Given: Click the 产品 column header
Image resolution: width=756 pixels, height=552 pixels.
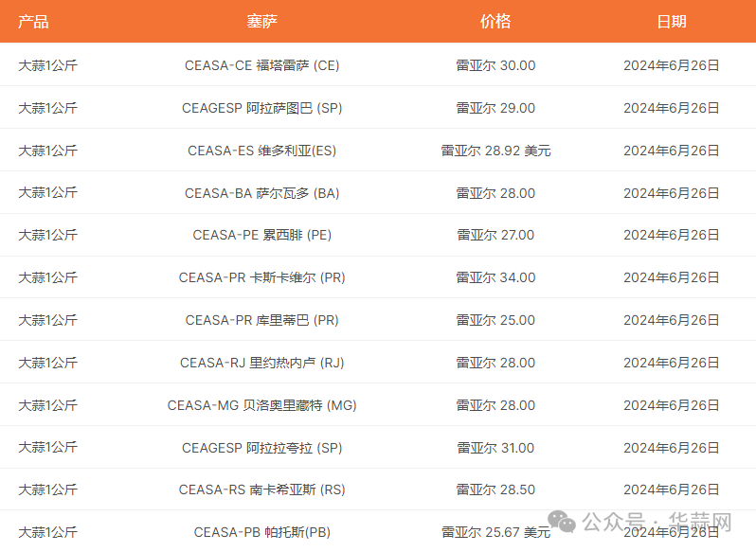Looking at the screenshot, I should [33, 22].
